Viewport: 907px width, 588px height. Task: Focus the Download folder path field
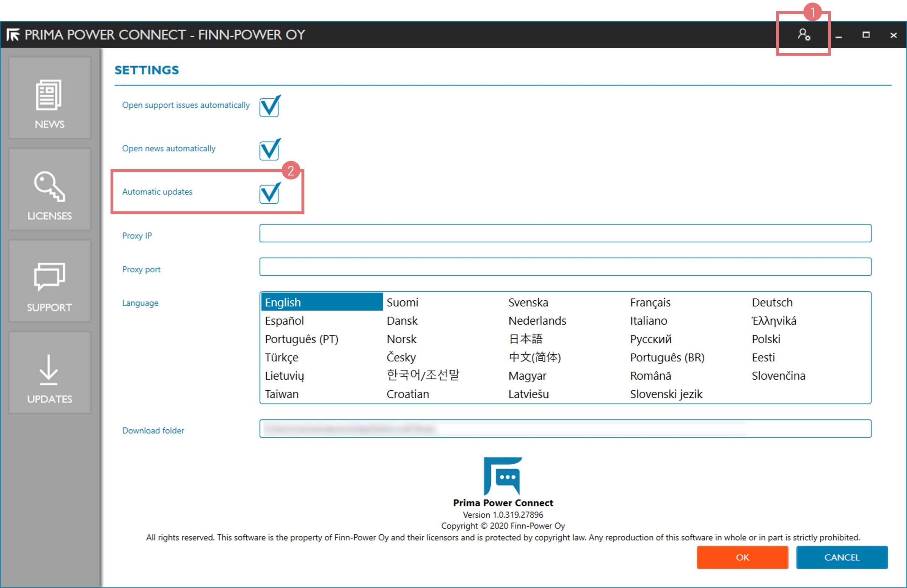click(x=565, y=429)
